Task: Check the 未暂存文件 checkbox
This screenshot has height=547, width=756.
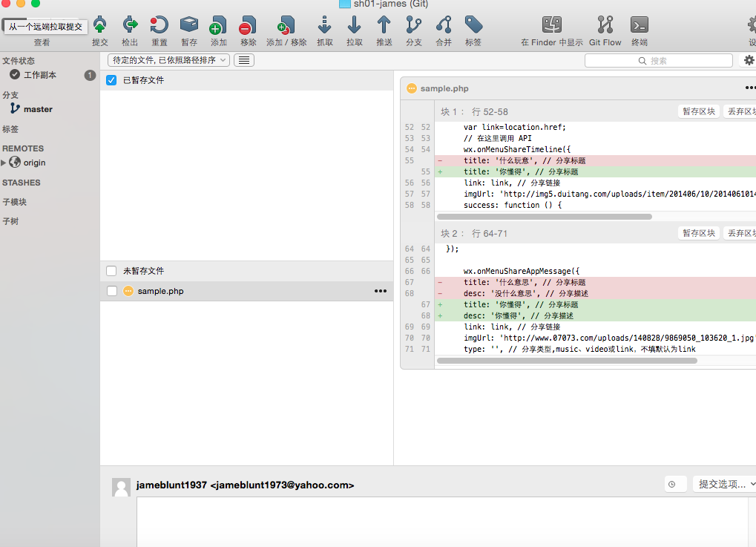Action: [x=111, y=271]
